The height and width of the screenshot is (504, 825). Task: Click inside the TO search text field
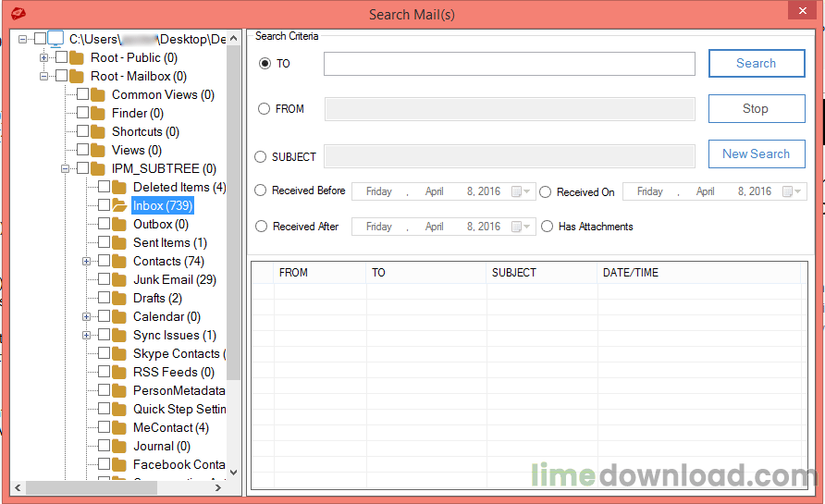pyautogui.click(x=509, y=64)
